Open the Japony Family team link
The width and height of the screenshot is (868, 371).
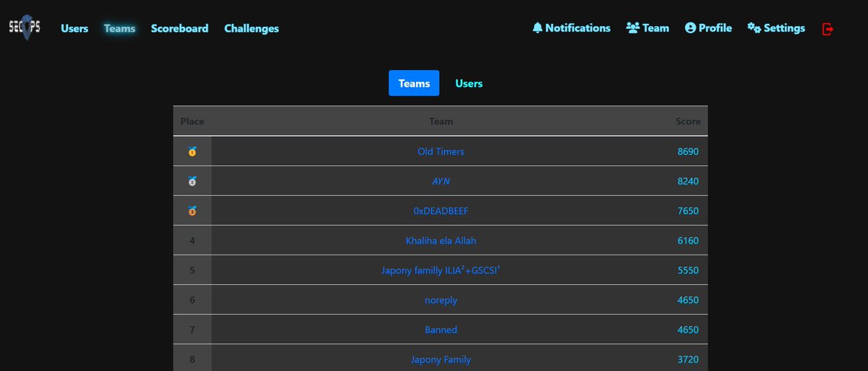tap(441, 359)
